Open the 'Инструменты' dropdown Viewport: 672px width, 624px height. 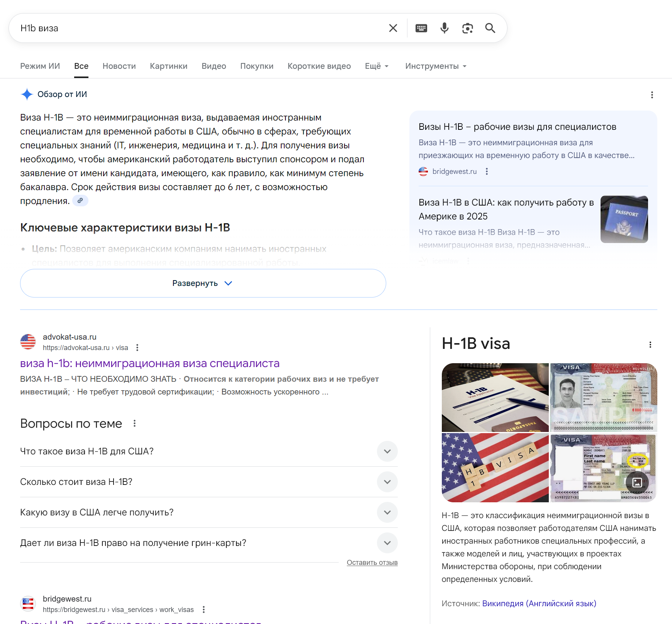(x=436, y=66)
